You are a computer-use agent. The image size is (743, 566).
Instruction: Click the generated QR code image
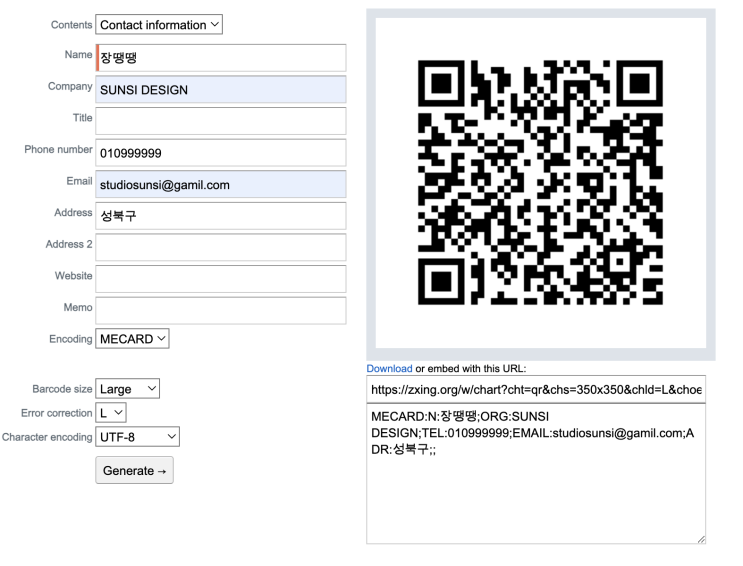coord(540,183)
